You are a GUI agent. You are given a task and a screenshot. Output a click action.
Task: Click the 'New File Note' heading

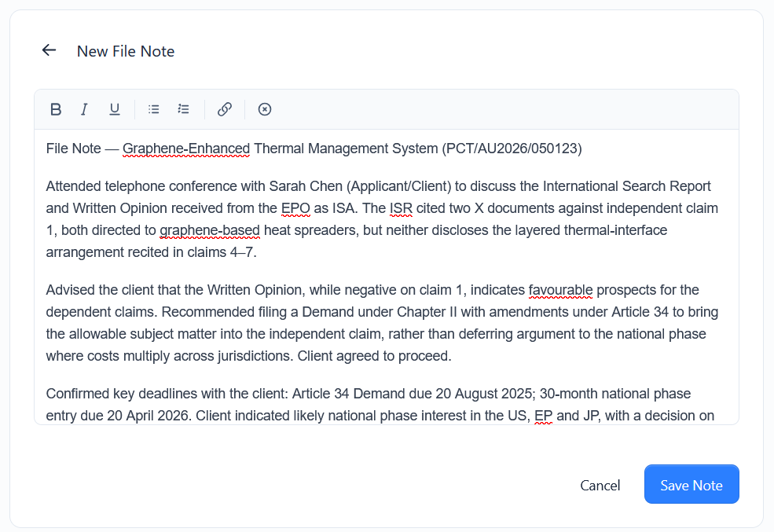pos(126,51)
